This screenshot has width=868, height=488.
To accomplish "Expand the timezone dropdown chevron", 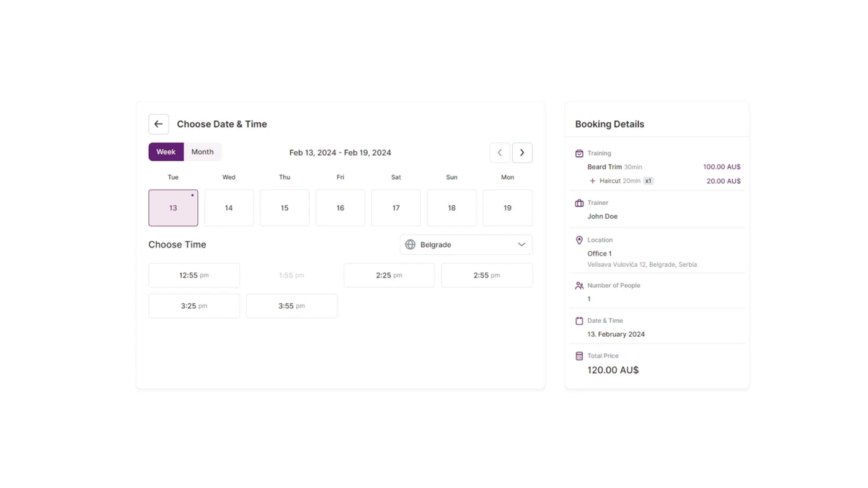I will point(521,244).
